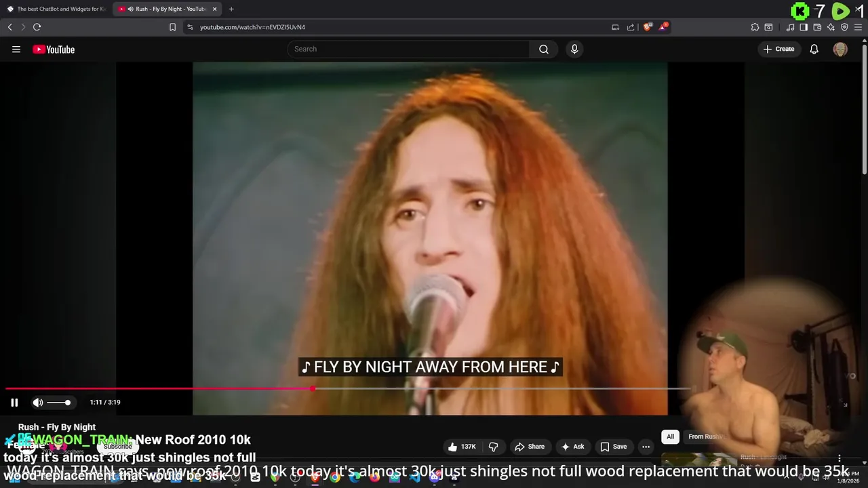The width and height of the screenshot is (868, 488).
Task: Open the Brave Wallet icon
Action: click(x=817, y=27)
